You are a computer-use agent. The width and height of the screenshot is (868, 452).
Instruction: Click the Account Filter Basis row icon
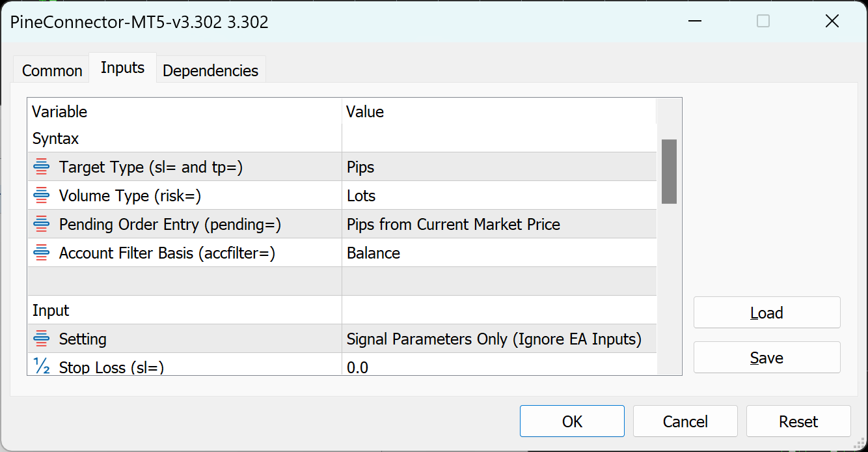coord(41,253)
